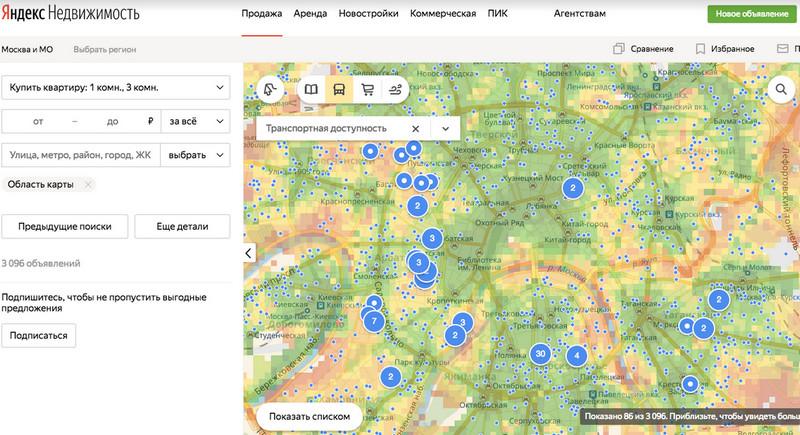Switch to the Аренда tab
The width and height of the screenshot is (800, 435).
tap(310, 14)
